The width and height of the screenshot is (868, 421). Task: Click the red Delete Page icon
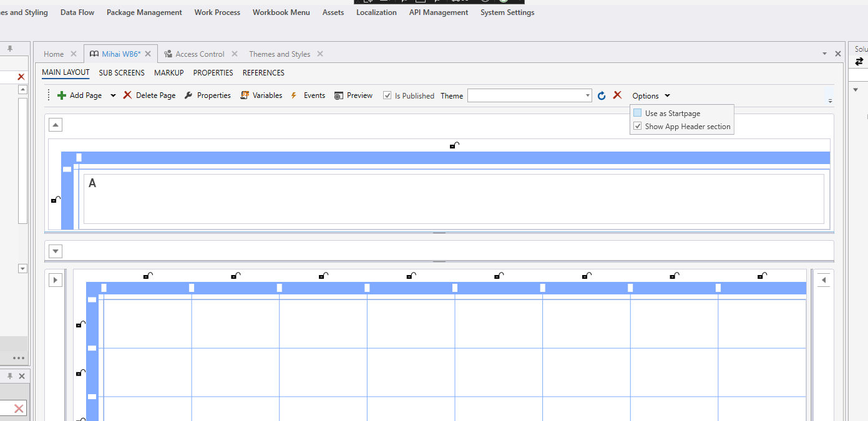[127, 95]
